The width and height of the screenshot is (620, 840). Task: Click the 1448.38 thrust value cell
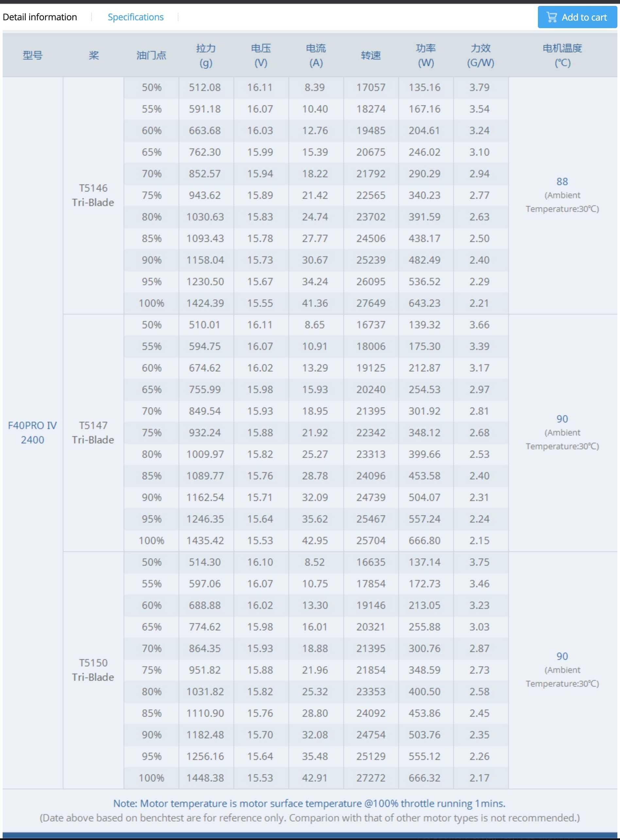tap(206, 778)
